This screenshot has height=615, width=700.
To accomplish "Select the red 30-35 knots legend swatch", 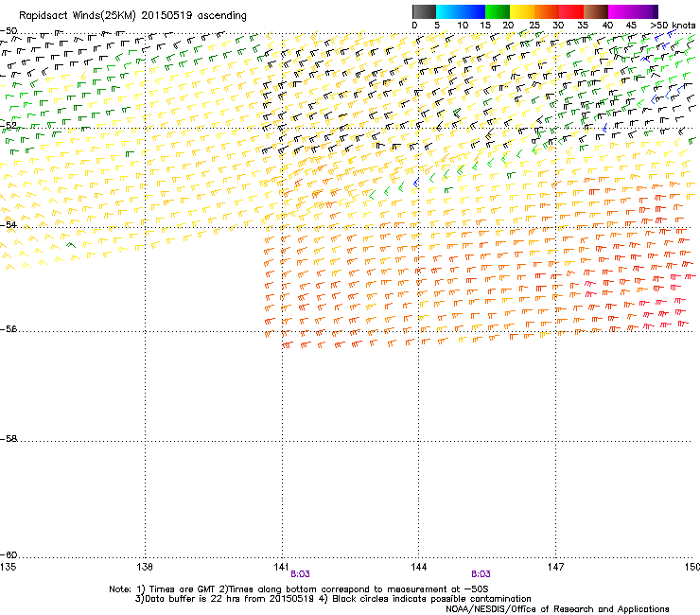I will pos(571,11).
